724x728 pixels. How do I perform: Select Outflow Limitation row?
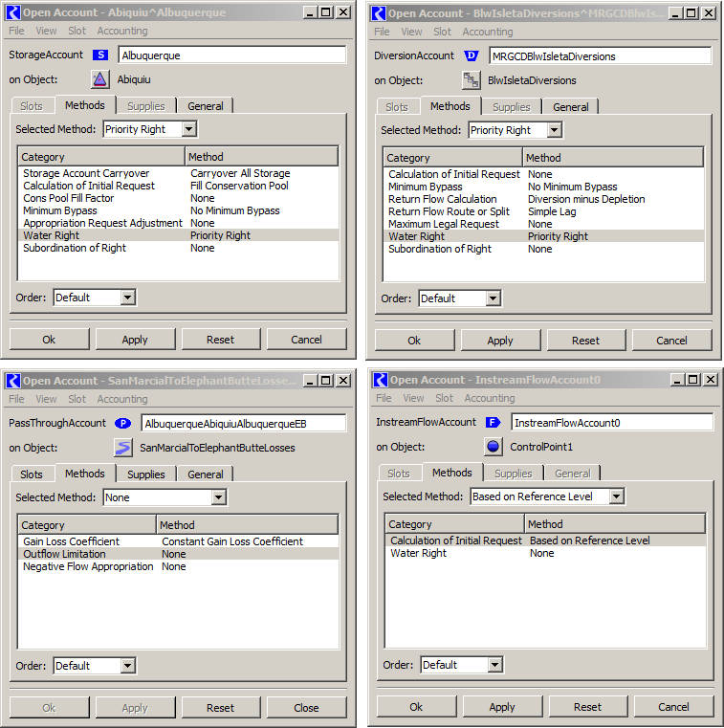tap(179, 554)
